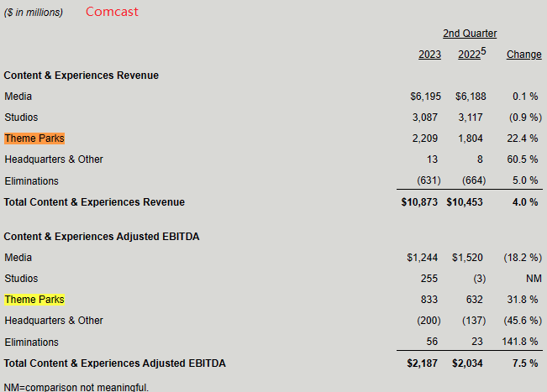Select Eliminations revenue value (664)
The height and width of the screenshot is (392, 547).
474,180
